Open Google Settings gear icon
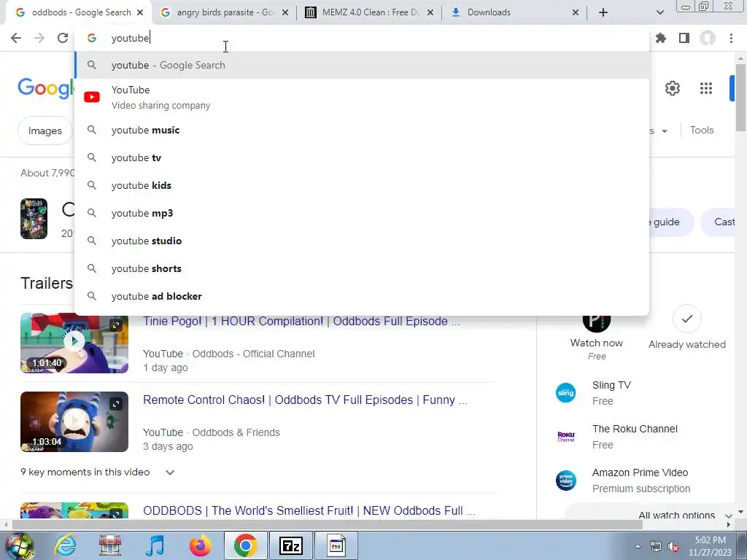 pyautogui.click(x=672, y=88)
